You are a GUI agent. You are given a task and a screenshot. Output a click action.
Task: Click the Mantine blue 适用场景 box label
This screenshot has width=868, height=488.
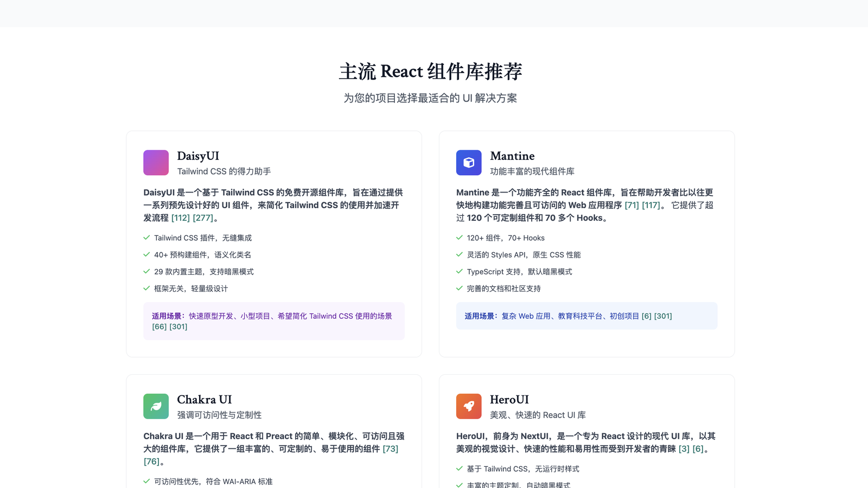pyautogui.click(x=482, y=316)
